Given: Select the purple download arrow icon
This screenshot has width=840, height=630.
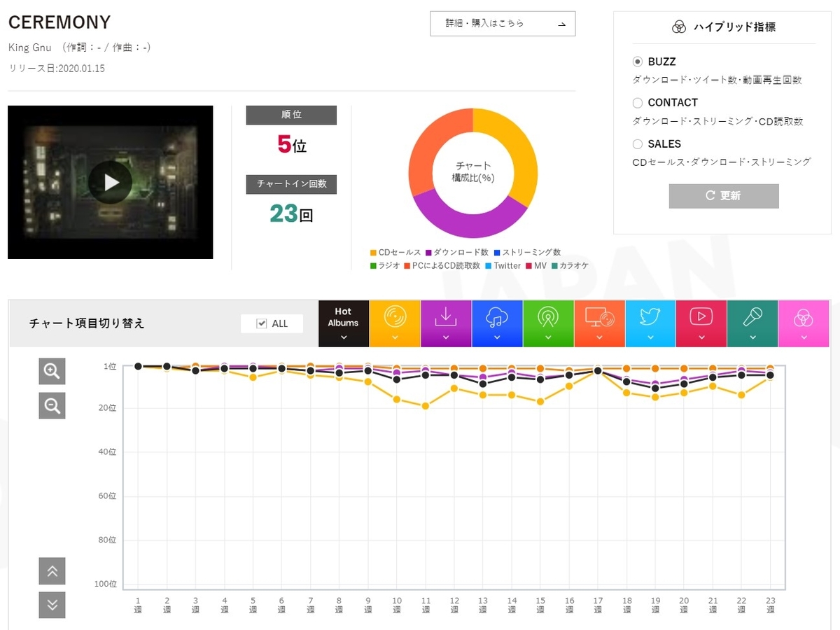Looking at the screenshot, I should coord(446,317).
